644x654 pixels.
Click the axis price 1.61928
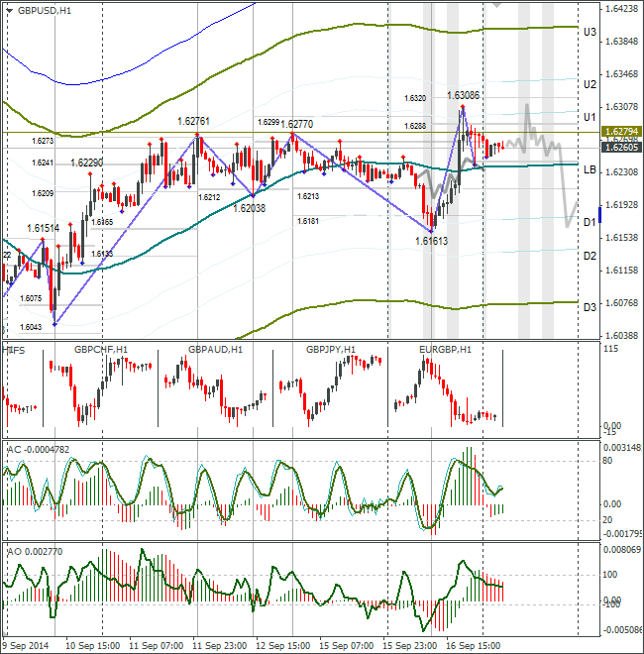(x=621, y=205)
